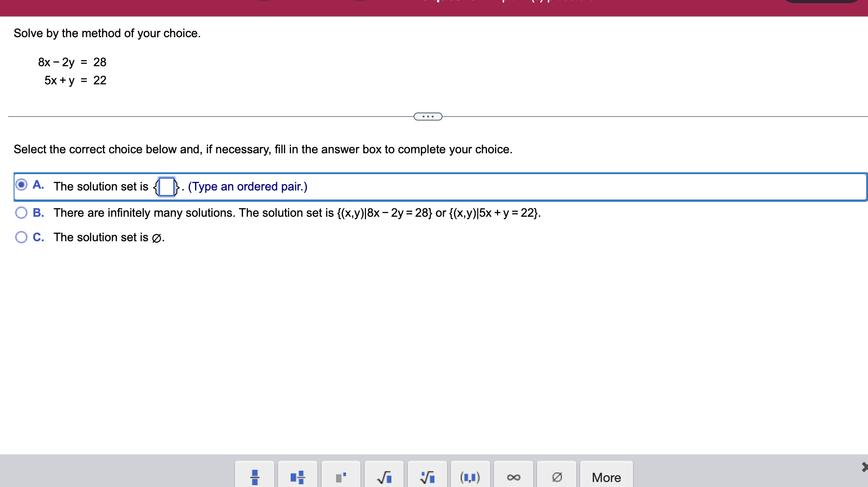Insert an ordered pair template
This screenshot has height=487, width=868.
click(470, 475)
